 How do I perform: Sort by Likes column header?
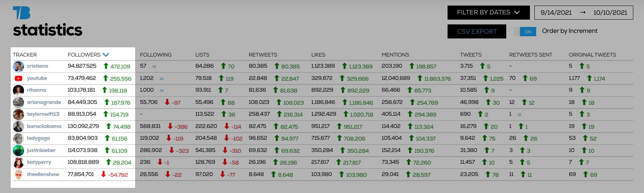tap(318, 55)
